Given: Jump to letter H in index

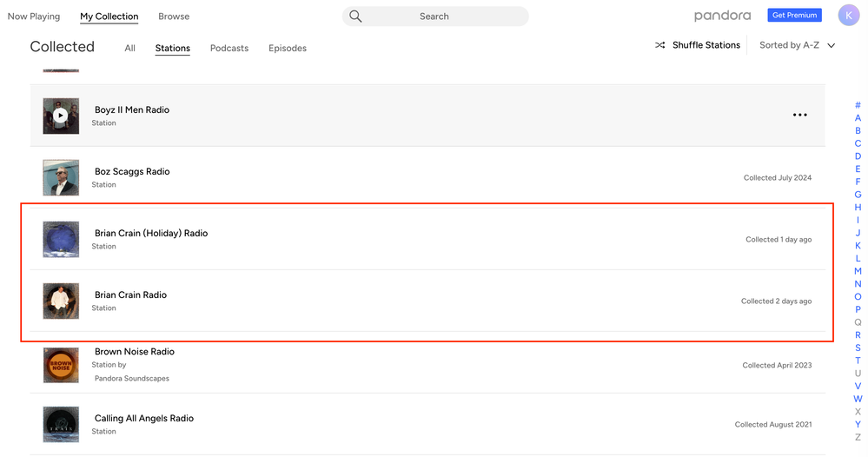Looking at the screenshot, I should (x=858, y=207).
